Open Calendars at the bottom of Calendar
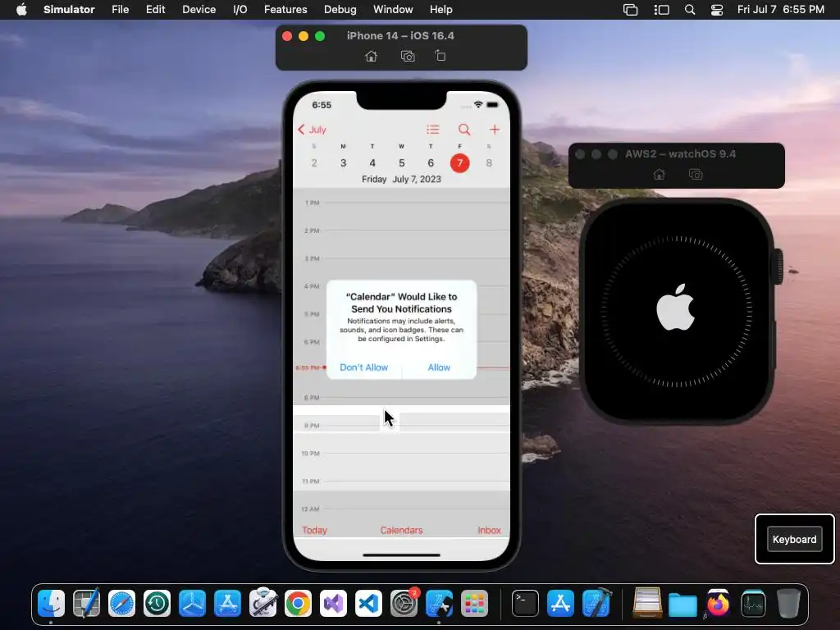 tap(401, 530)
